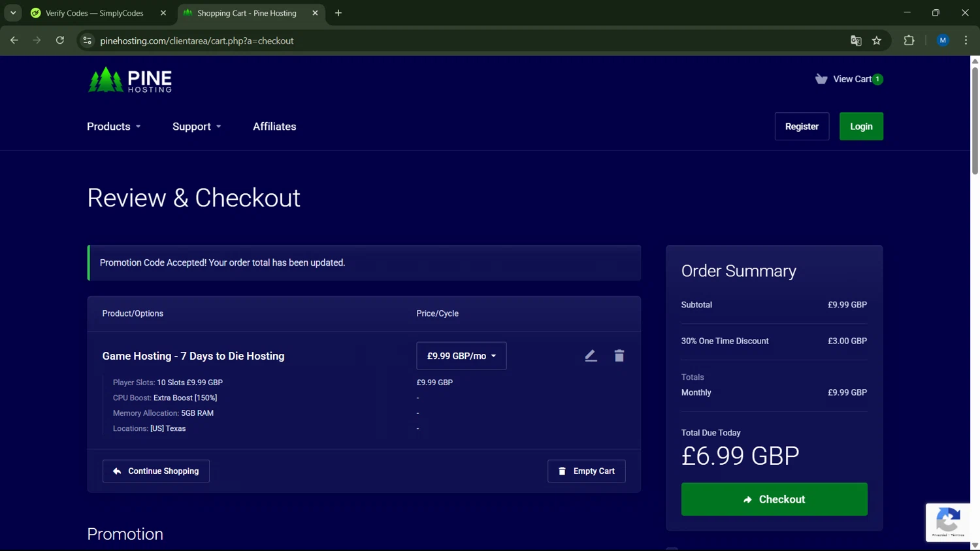980x551 pixels.
Task: Open a new browser tab
Action: pos(338,13)
